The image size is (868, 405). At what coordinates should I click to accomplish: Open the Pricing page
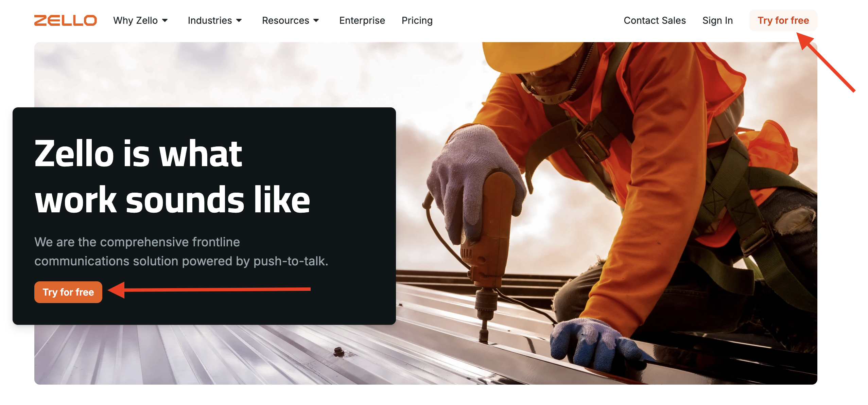[417, 20]
